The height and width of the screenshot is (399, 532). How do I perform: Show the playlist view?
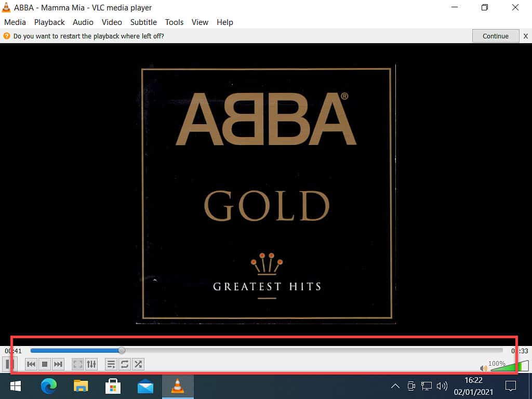pyautogui.click(x=111, y=364)
